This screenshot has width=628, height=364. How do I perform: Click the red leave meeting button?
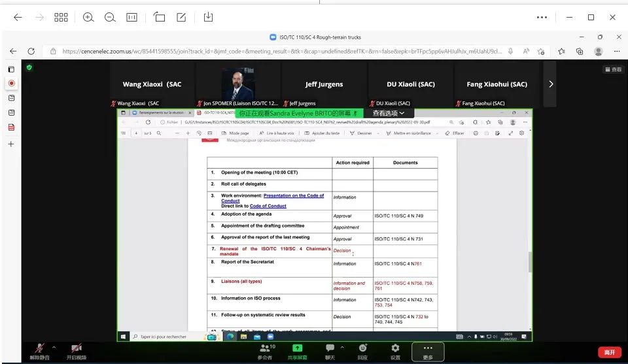click(x=609, y=352)
